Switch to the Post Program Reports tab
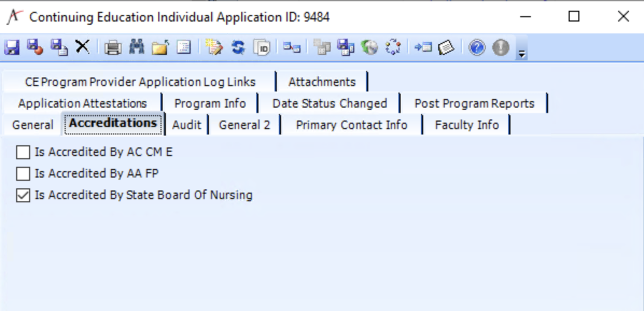Screen dimensions: 644x311 click(x=474, y=103)
